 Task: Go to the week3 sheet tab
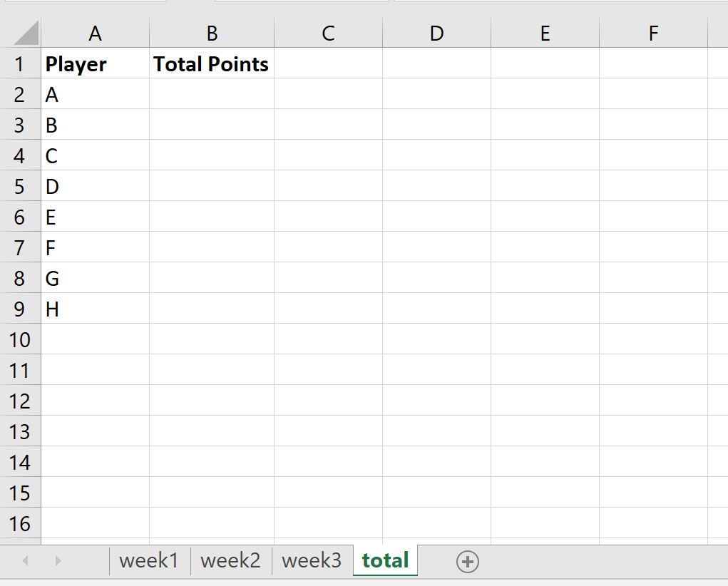[312, 560]
